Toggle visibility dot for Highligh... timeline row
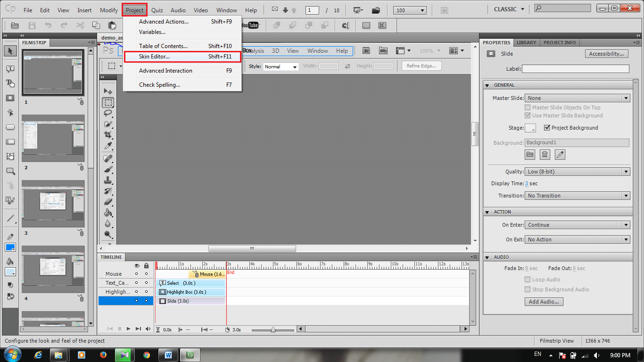644x362 pixels. coord(137,292)
